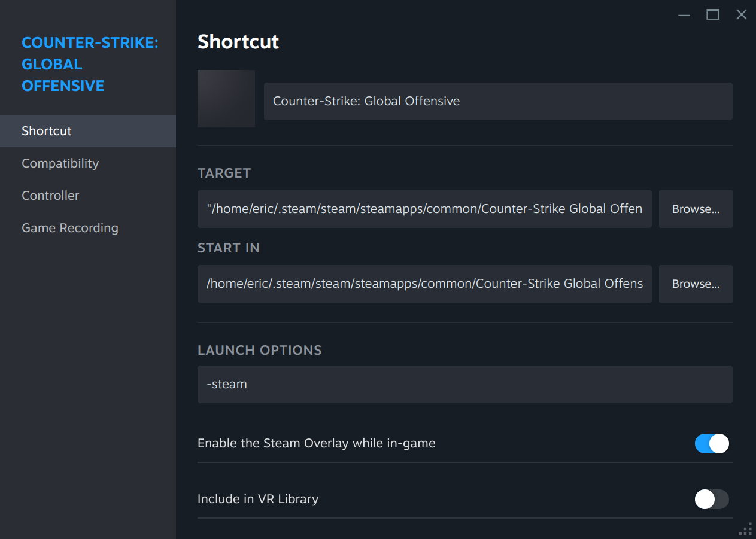
Task: Close the properties window
Action: point(742,15)
